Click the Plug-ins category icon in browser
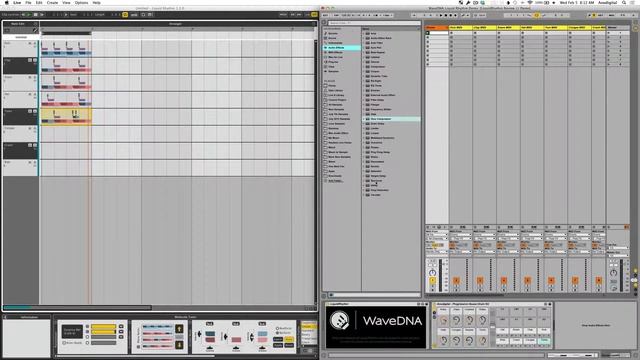 pos(326,62)
